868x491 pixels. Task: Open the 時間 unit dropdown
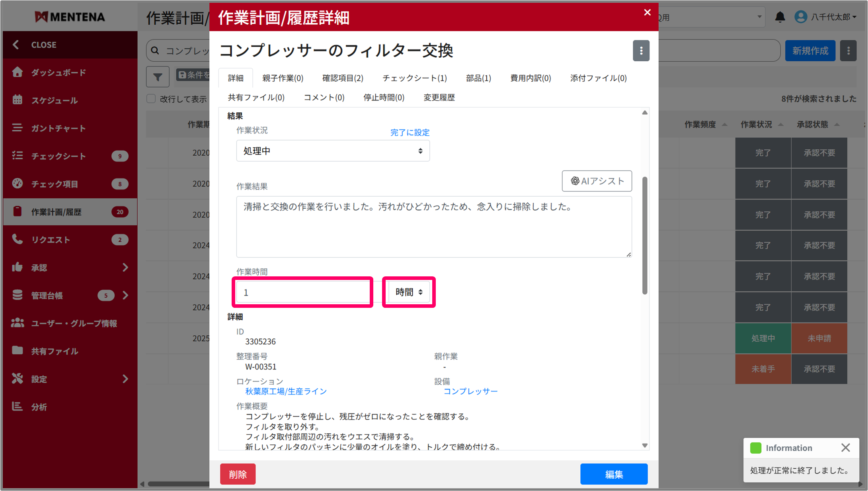409,292
